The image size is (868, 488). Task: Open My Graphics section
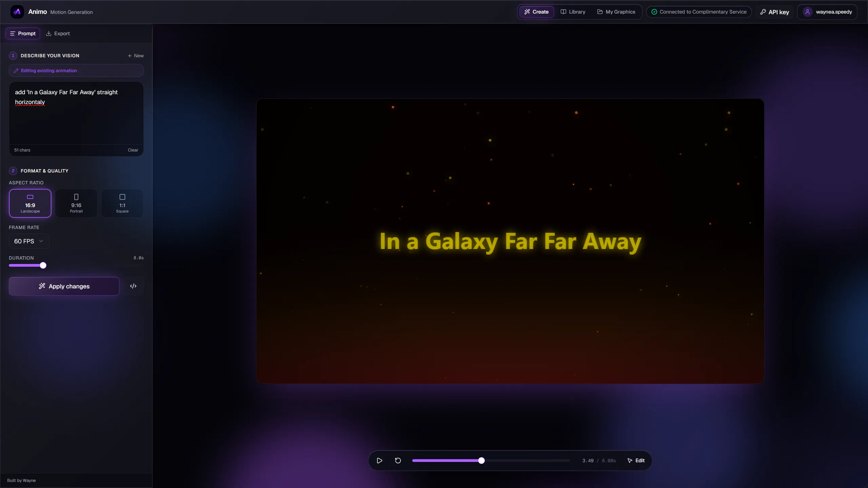coord(616,12)
